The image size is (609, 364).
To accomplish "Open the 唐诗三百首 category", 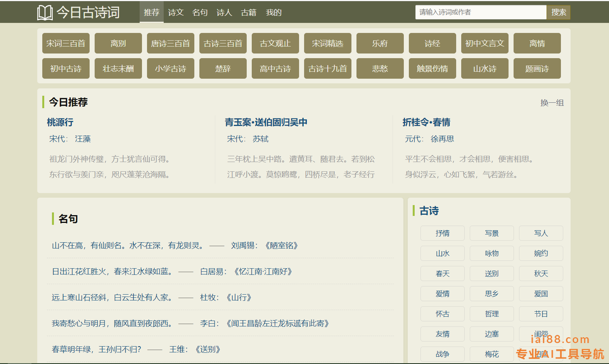I will [171, 43].
